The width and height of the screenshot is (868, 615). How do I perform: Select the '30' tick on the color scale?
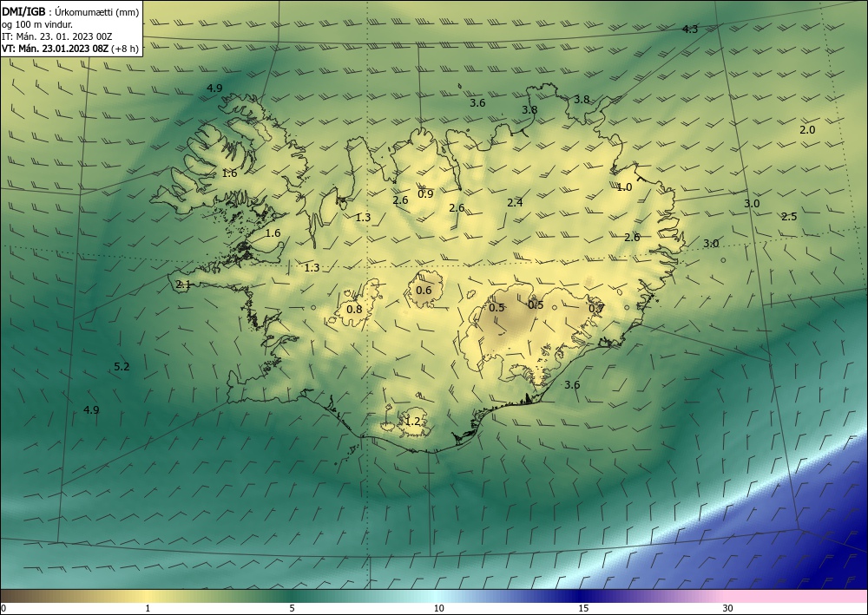coord(728,608)
